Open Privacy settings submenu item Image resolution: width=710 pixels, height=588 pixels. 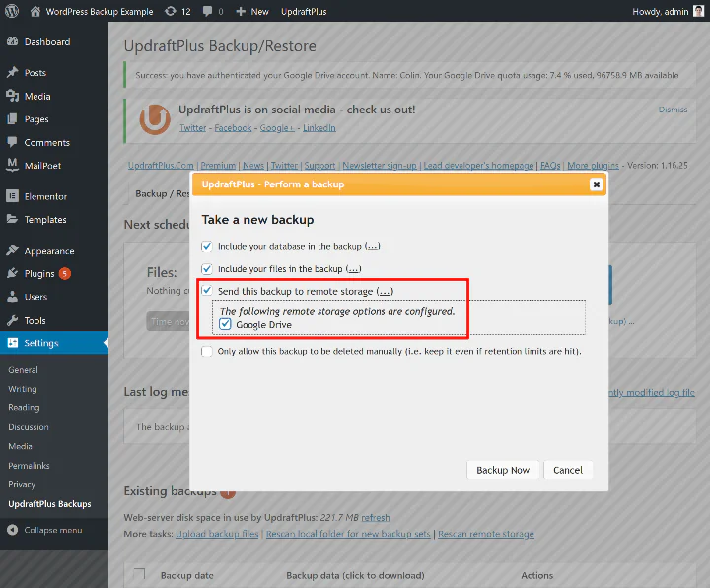pyautogui.click(x=22, y=484)
